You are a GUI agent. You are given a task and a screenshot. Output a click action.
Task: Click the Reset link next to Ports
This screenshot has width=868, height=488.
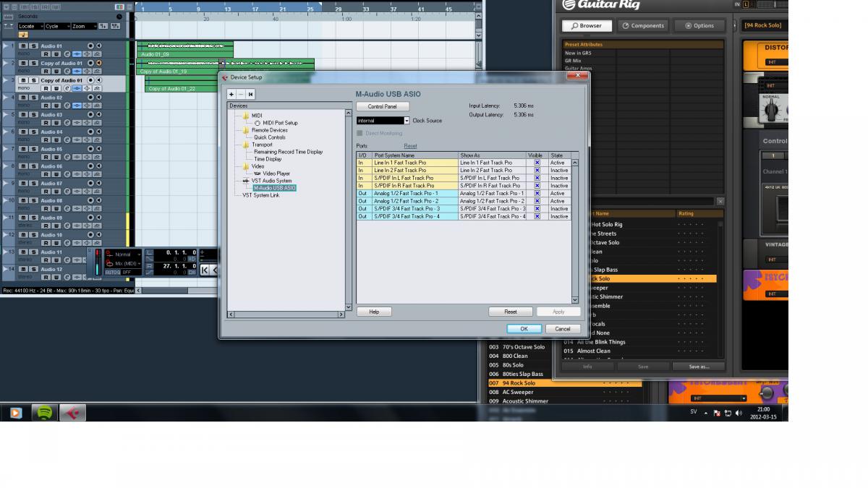click(x=410, y=146)
